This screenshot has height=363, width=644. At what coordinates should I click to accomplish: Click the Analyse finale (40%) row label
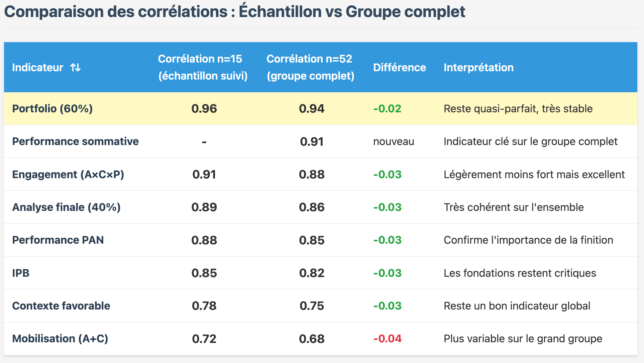click(x=66, y=207)
